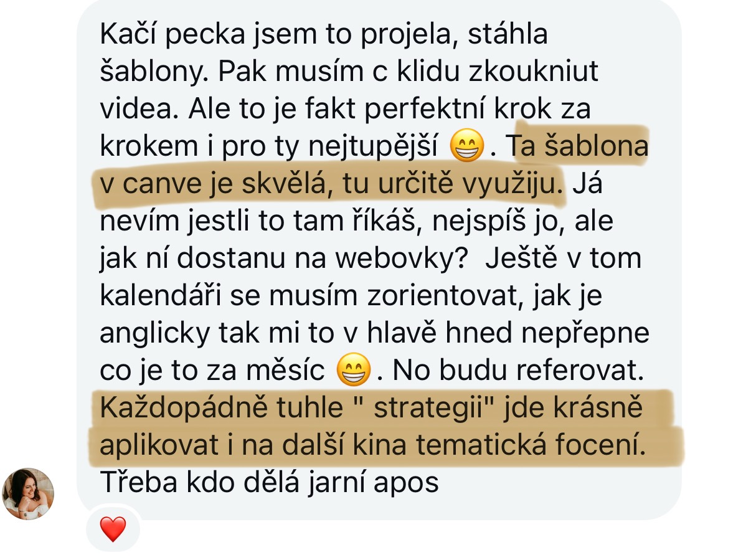Click the word "anglicky" in the message
Screen dimensions: 751x560
coord(155,334)
